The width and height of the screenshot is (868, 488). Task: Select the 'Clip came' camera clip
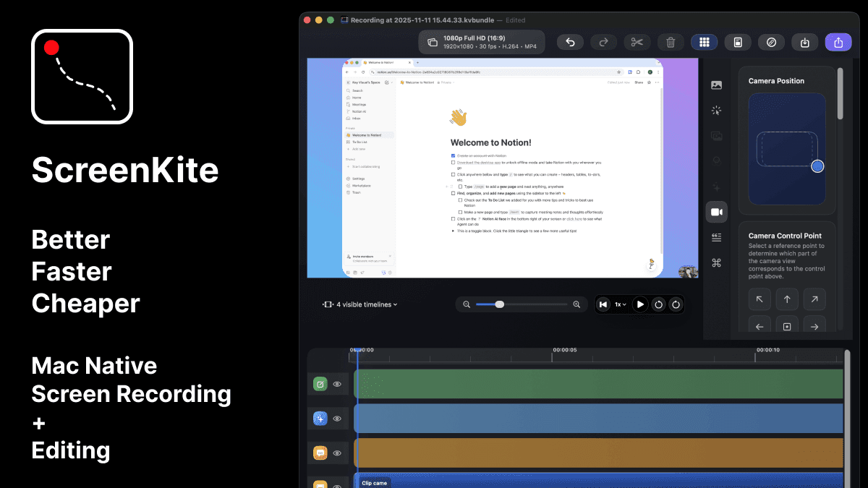598,481
